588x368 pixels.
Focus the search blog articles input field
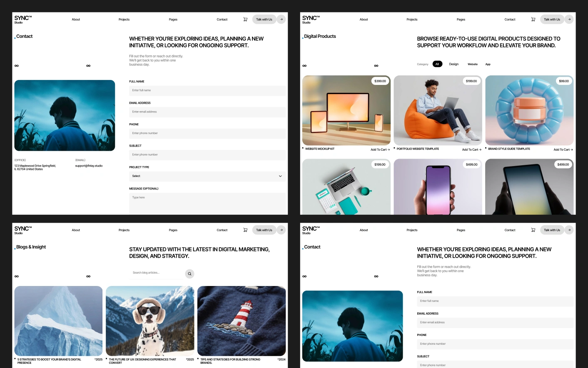point(157,273)
